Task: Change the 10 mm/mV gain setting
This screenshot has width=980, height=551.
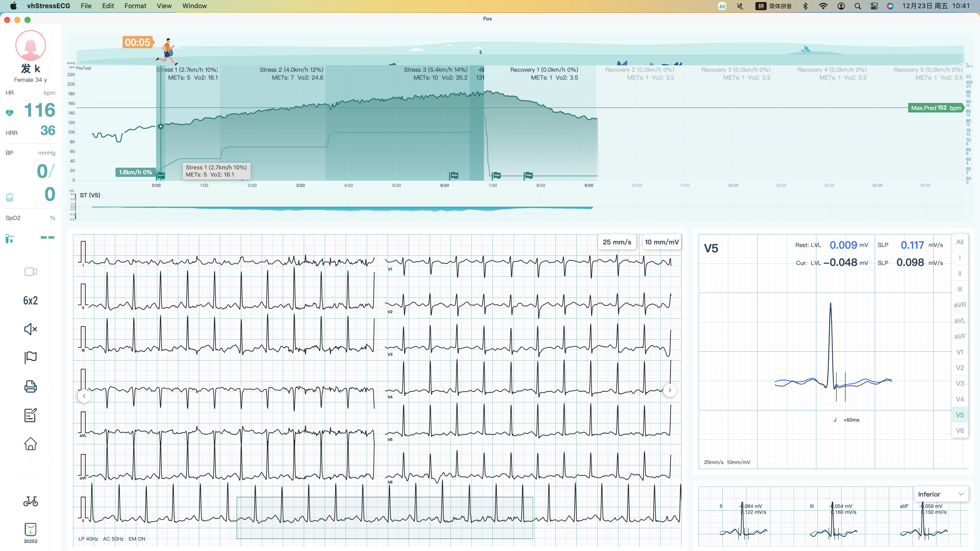Action: (661, 242)
